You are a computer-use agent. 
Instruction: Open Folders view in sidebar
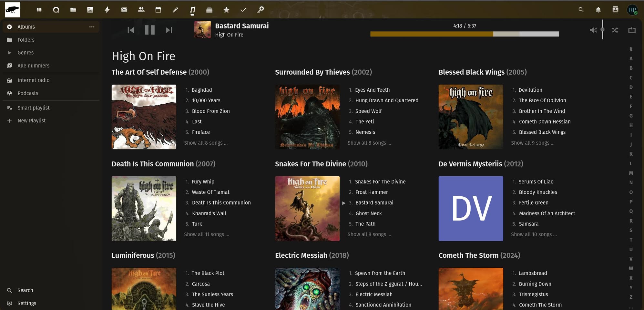(x=51, y=40)
